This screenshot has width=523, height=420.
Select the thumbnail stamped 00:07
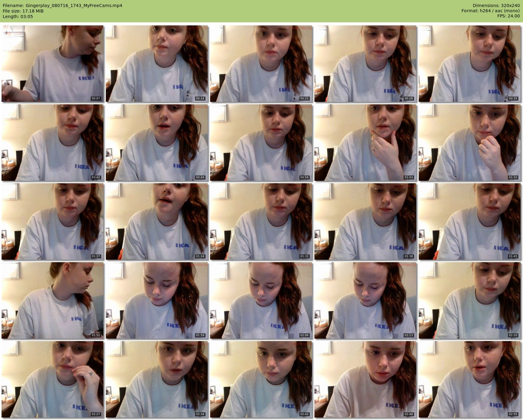click(x=53, y=64)
